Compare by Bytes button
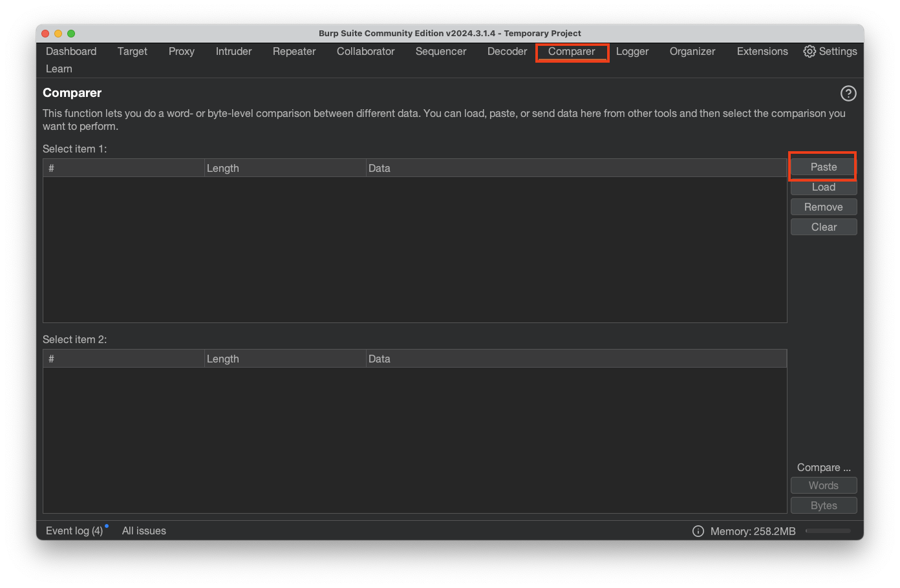 coord(824,505)
